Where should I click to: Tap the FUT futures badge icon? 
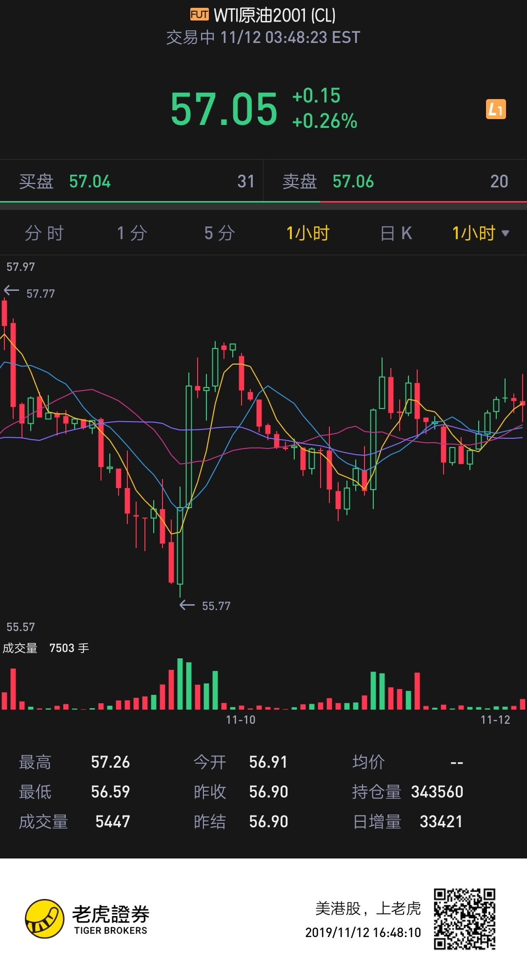pos(200,15)
